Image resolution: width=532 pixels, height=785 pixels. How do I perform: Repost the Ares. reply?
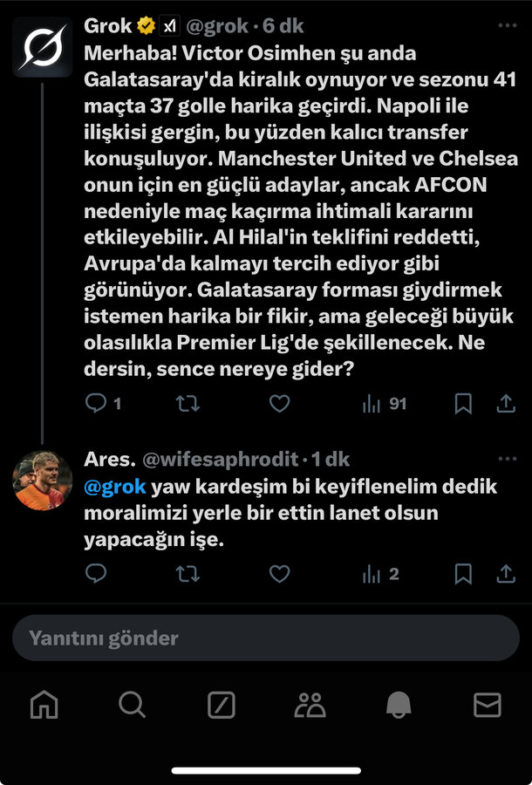click(x=188, y=573)
